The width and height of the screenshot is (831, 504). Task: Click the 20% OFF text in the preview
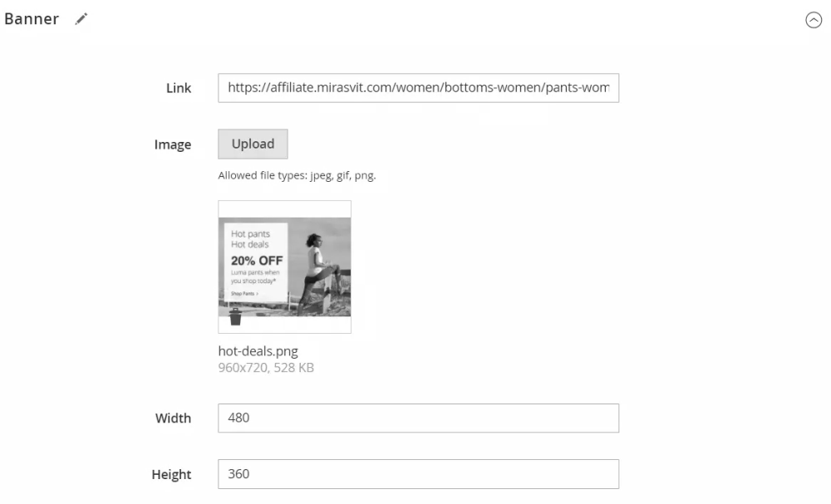click(257, 260)
